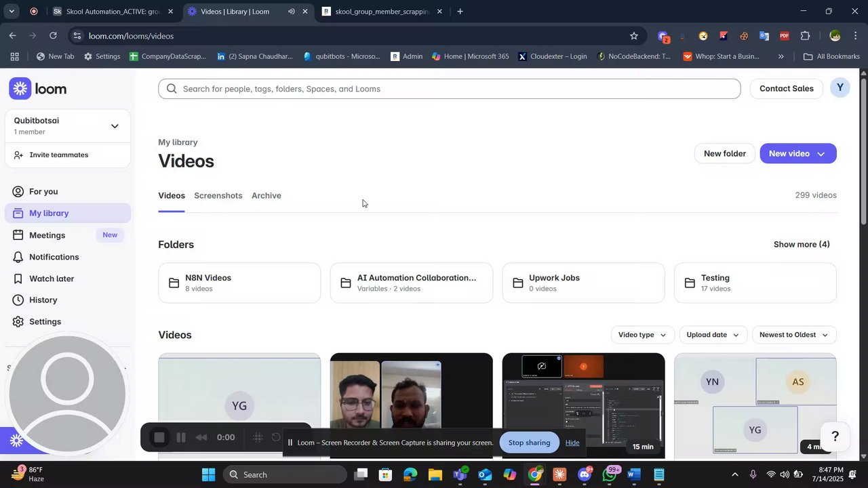Screen dimensions: 868x488
Task: Select My library in the sidebar
Action: [x=68, y=213]
